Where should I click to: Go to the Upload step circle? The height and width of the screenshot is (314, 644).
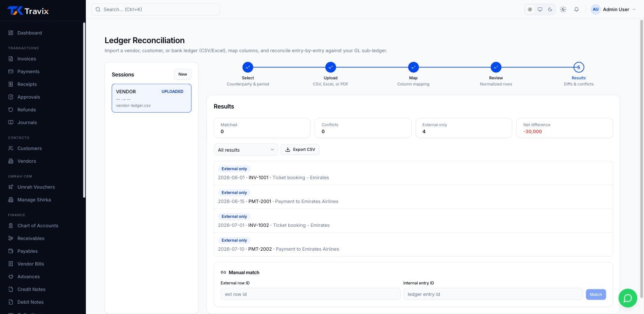click(331, 67)
